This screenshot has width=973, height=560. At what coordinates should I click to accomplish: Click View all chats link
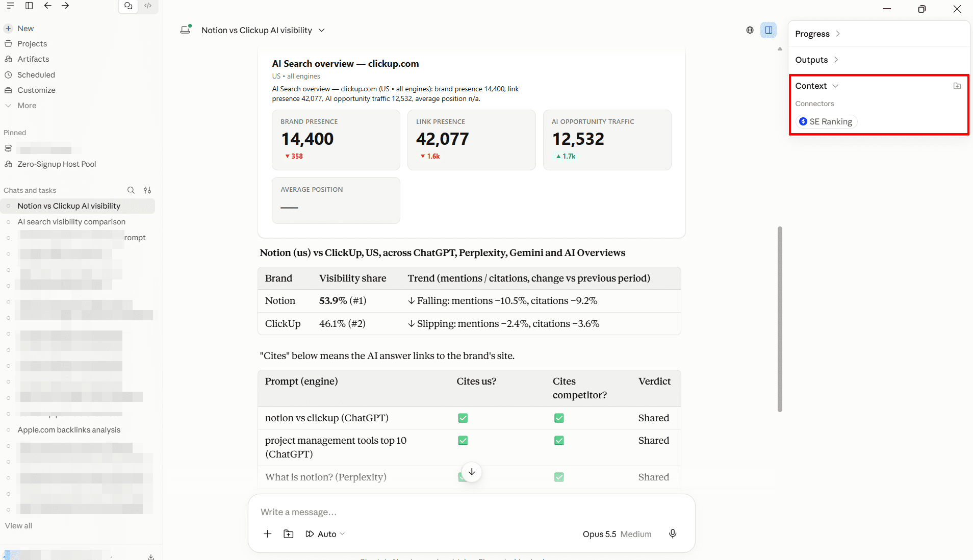18,526
